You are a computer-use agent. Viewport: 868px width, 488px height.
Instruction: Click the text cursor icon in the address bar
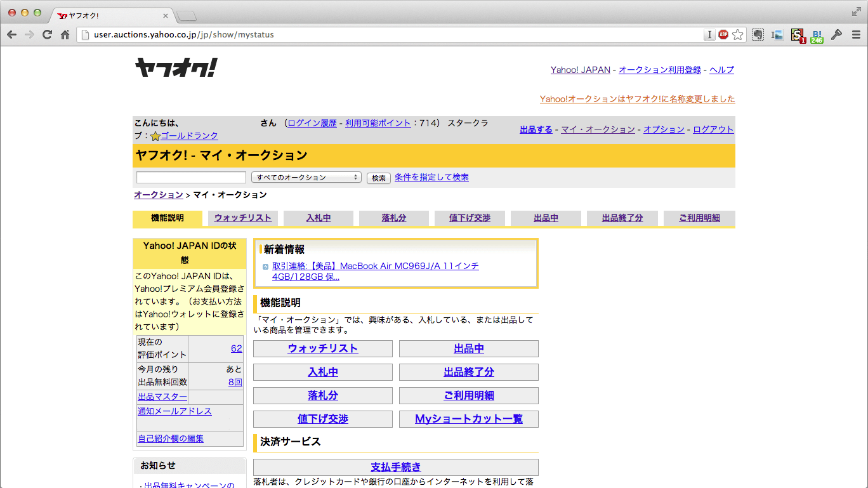(709, 35)
